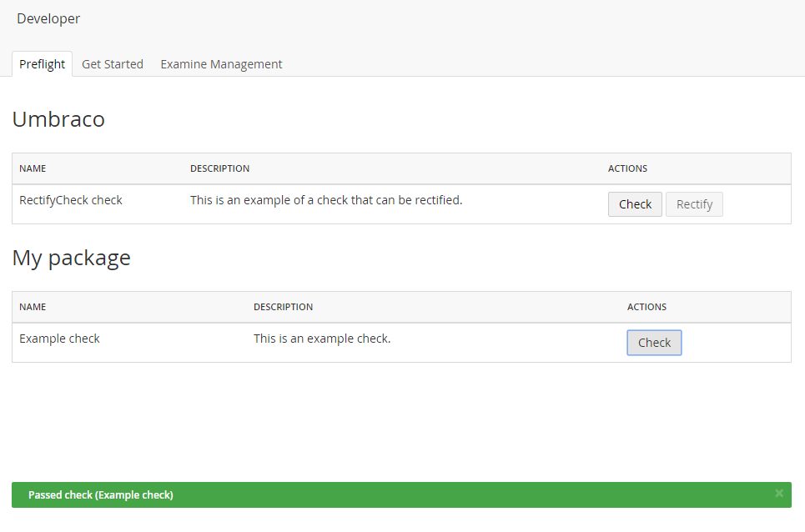Click the Umbraco section heading
805x532 pixels.
point(58,119)
